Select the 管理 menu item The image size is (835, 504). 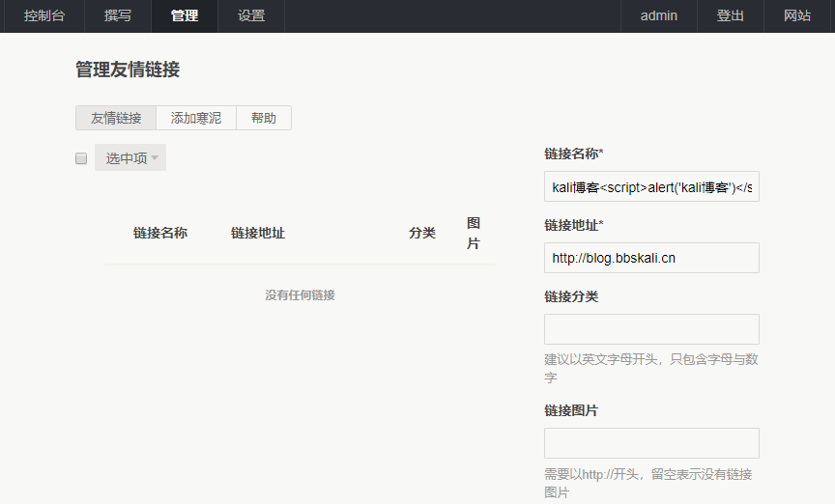(x=185, y=16)
